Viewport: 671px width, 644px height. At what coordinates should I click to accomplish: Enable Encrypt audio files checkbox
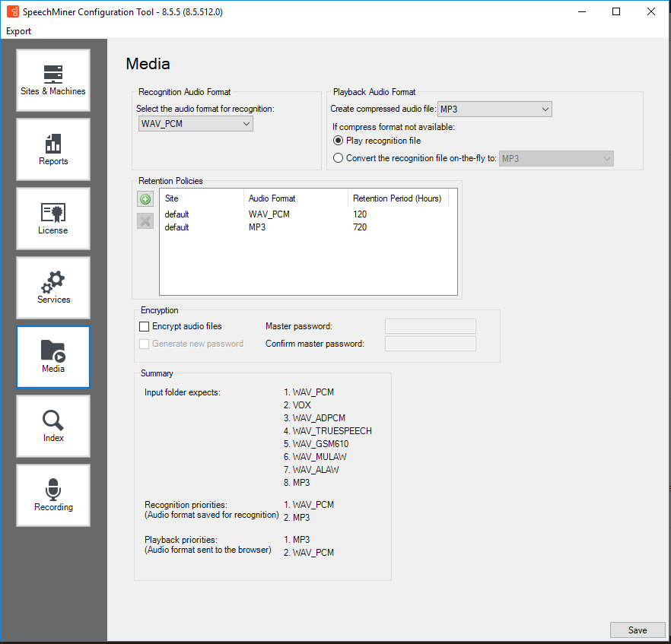[x=145, y=326]
